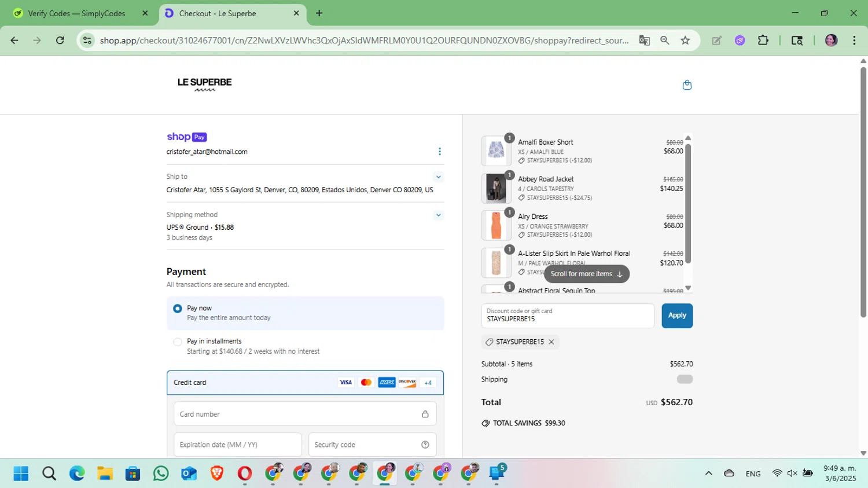Click the American Express logo
Viewport: 868px width, 488px height.
pos(387,383)
